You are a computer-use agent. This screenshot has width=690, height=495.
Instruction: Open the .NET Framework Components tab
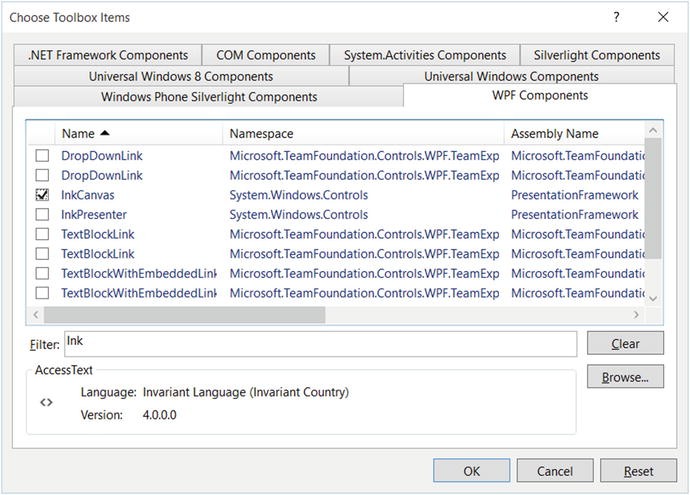click(x=108, y=55)
